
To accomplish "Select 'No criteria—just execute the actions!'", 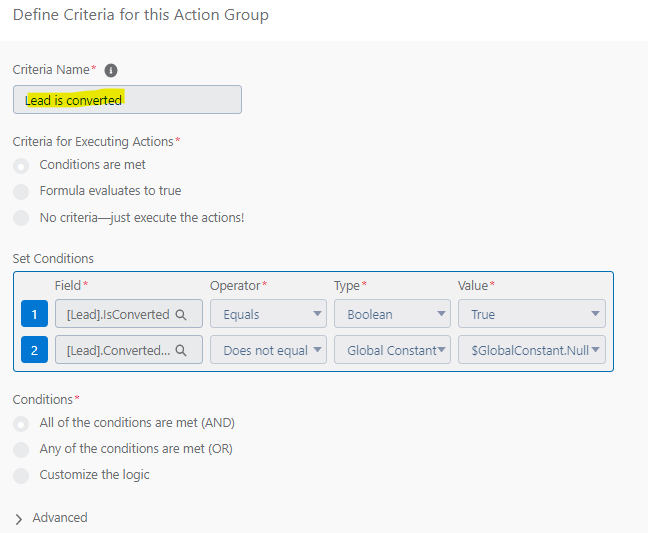I will (x=21, y=218).
